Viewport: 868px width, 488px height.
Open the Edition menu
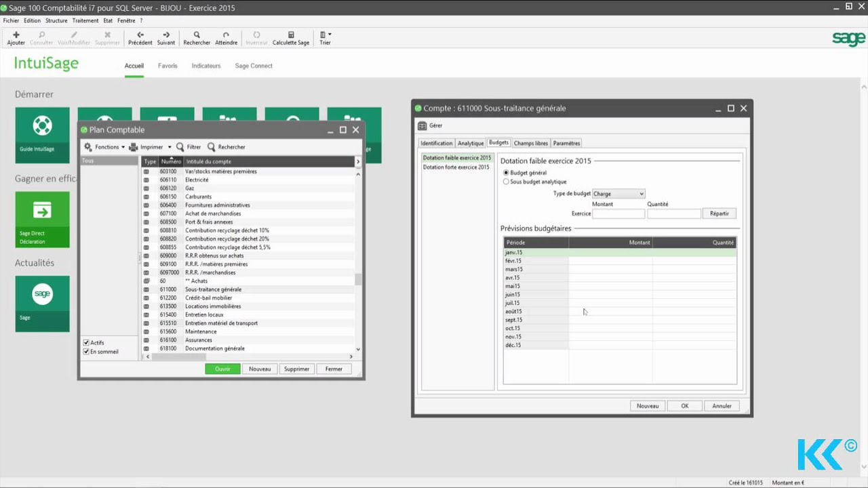click(32, 21)
